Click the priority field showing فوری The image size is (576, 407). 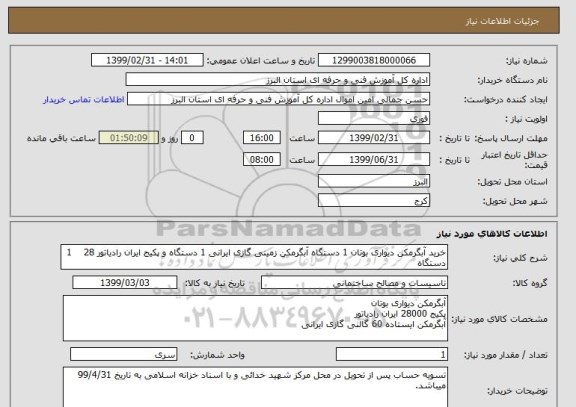[374, 119]
